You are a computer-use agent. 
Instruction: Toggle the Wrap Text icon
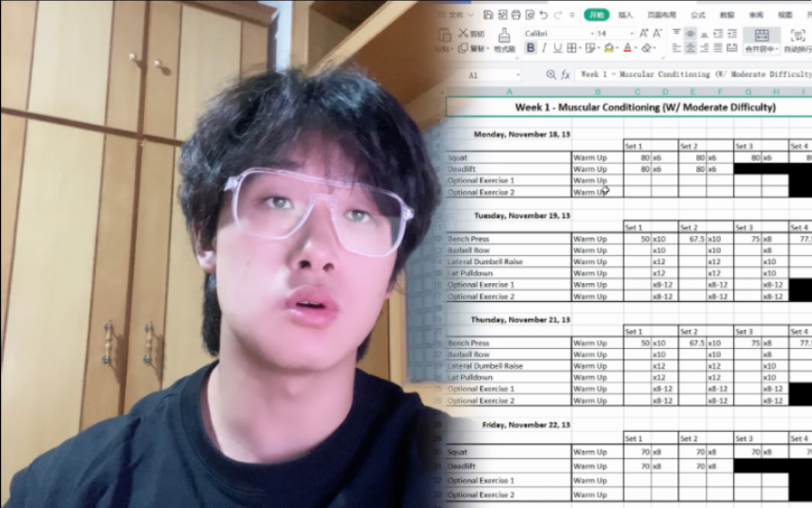(x=798, y=35)
